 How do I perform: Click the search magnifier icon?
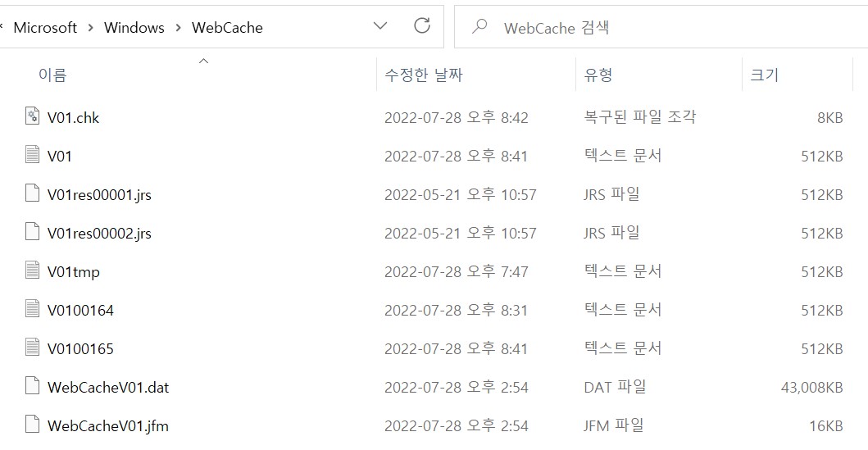point(479,26)
